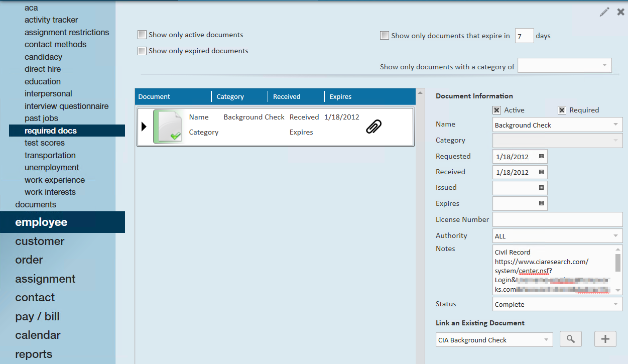
Task: Switch to the reports module
Action: pyautogui.click(x=34, y=354)
